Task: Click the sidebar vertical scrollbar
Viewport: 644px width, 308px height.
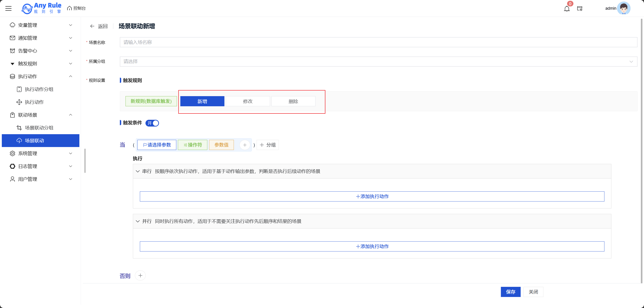Action: coord(85,161)
